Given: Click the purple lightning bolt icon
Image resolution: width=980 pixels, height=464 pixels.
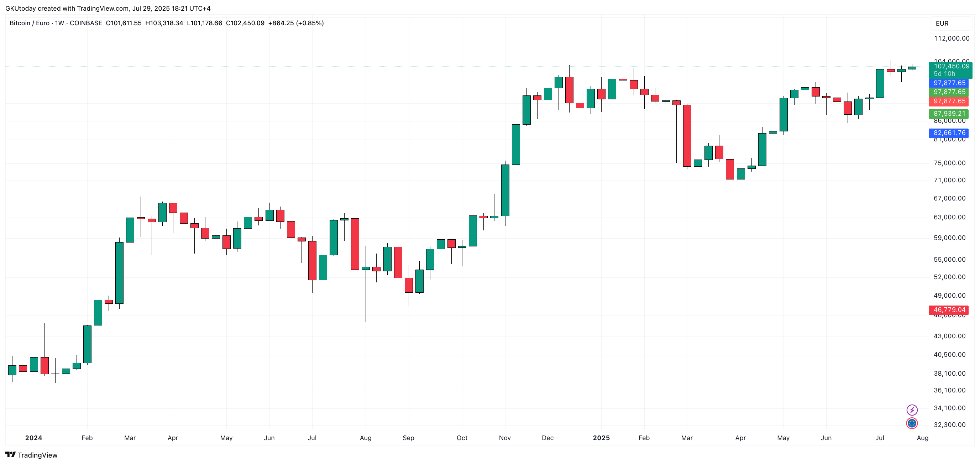Looking at the screenshot, I should click(912, 410).
